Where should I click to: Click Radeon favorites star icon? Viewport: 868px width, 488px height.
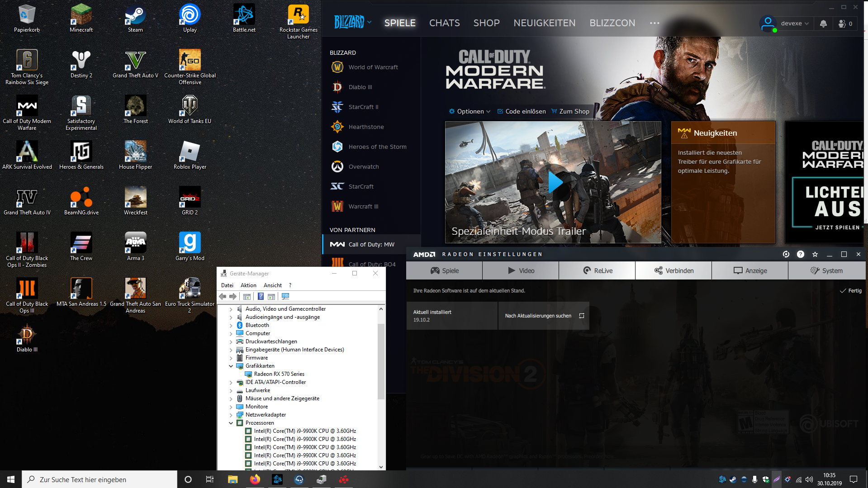click(815, 254)
